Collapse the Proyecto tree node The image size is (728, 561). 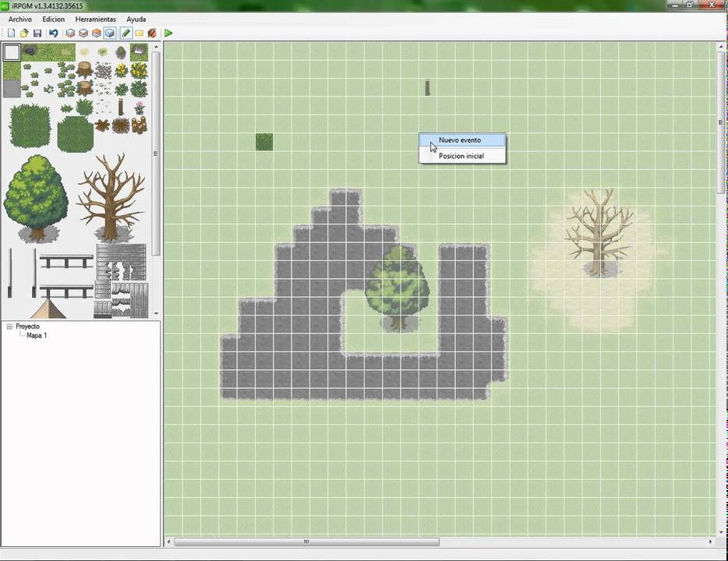(9, 326)
